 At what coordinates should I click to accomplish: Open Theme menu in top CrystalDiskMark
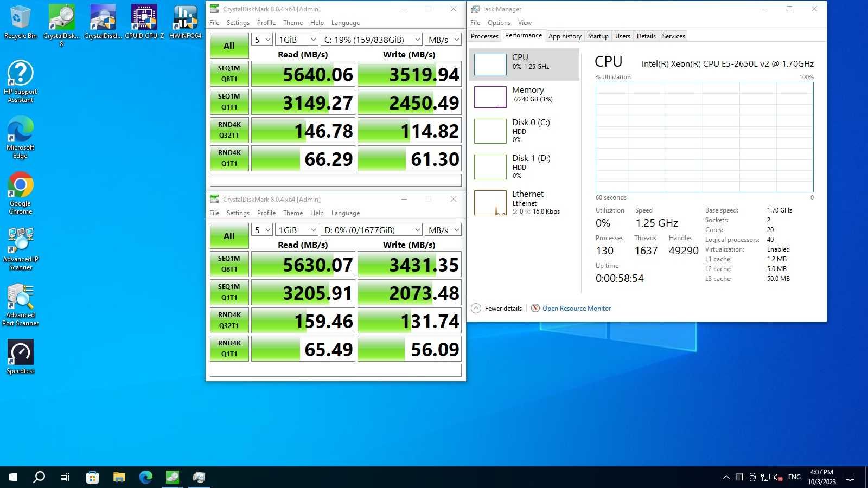coord(293,23)
